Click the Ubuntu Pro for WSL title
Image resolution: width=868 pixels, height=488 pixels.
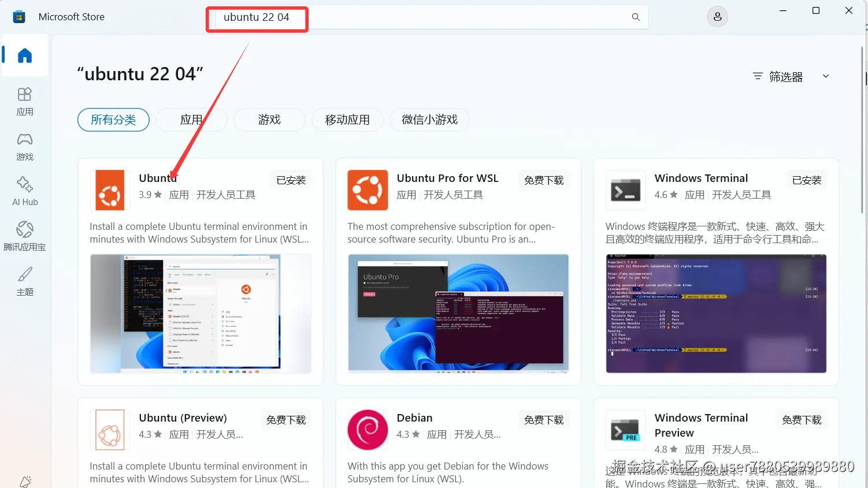coord(447,178)
